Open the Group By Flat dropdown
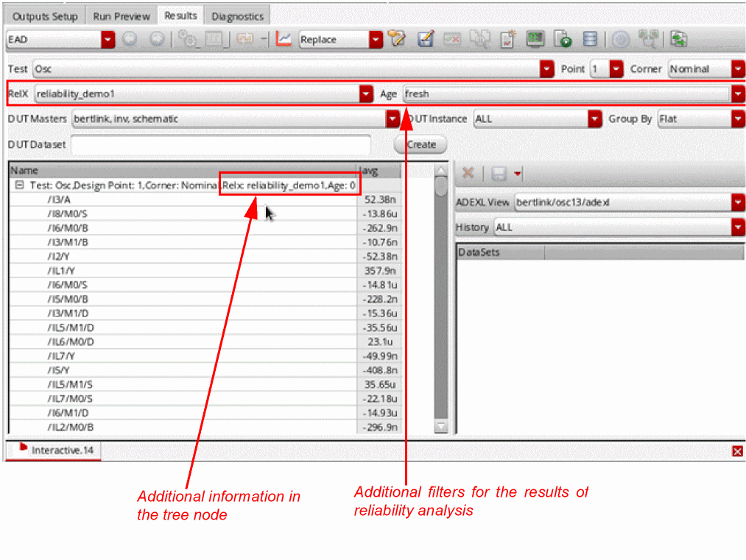The image size is (746, 560). click(738, 119)
